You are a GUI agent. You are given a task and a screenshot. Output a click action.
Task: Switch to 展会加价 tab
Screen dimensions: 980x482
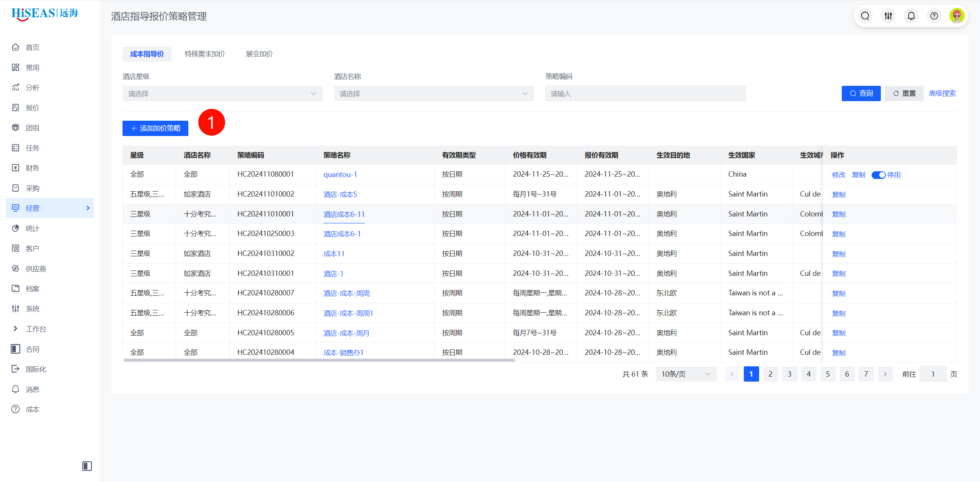pyautogui.click(x=259, y=54)
